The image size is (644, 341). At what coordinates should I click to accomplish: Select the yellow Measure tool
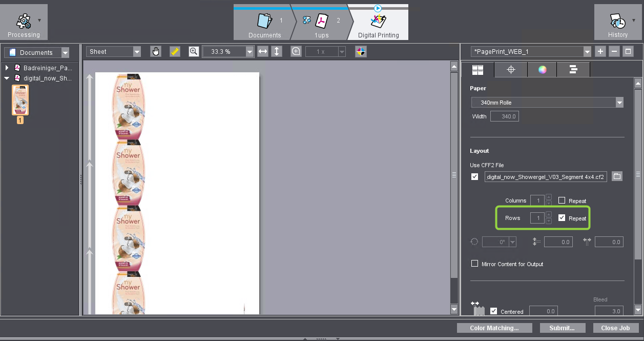[x=175, y=51]
